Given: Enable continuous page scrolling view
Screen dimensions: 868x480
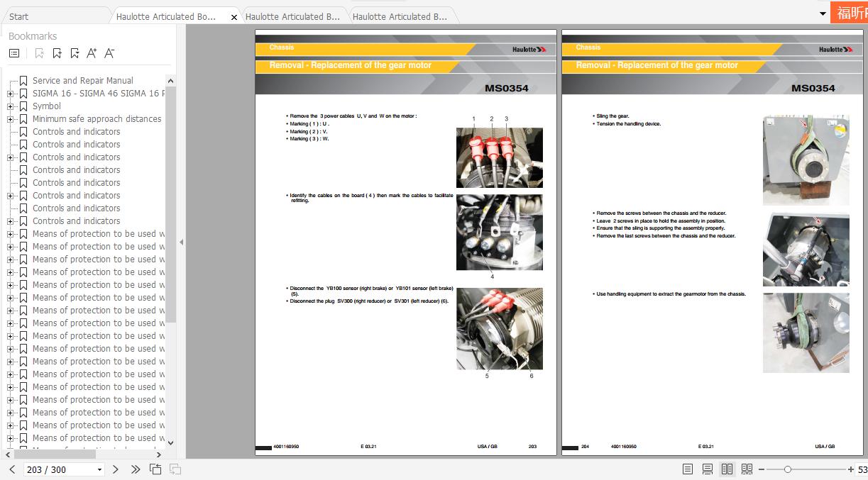Looking at the screenshot, I should 708,469.
